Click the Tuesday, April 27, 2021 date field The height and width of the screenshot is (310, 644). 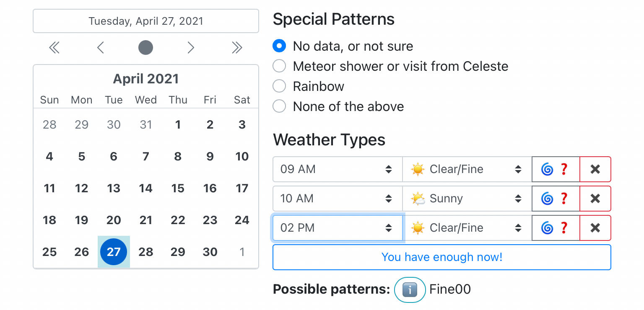pos(145,21)
